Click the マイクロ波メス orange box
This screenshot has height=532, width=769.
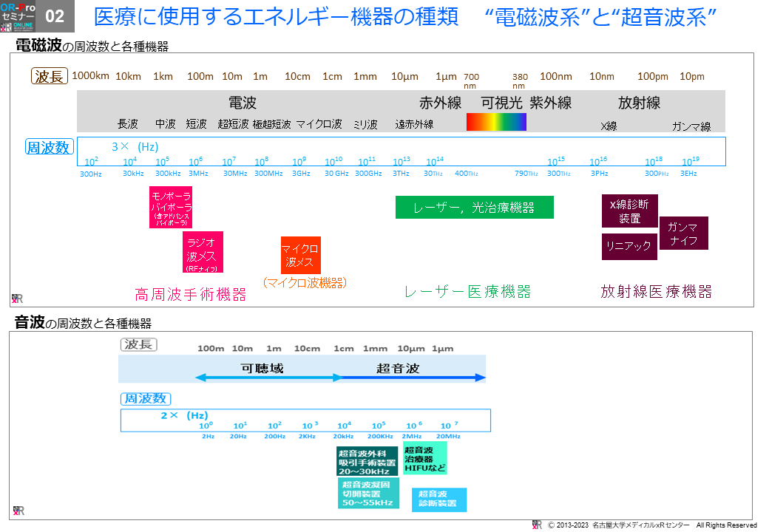301,255
